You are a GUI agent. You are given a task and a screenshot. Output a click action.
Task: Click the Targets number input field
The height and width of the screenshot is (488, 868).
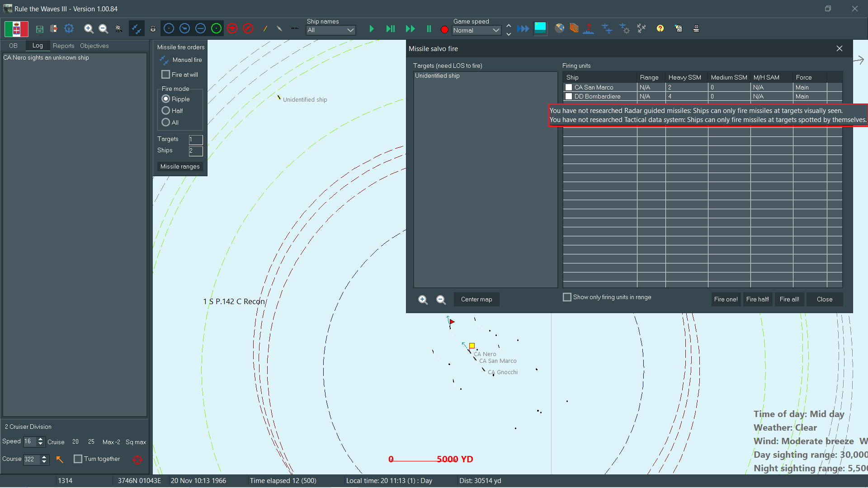196,139
